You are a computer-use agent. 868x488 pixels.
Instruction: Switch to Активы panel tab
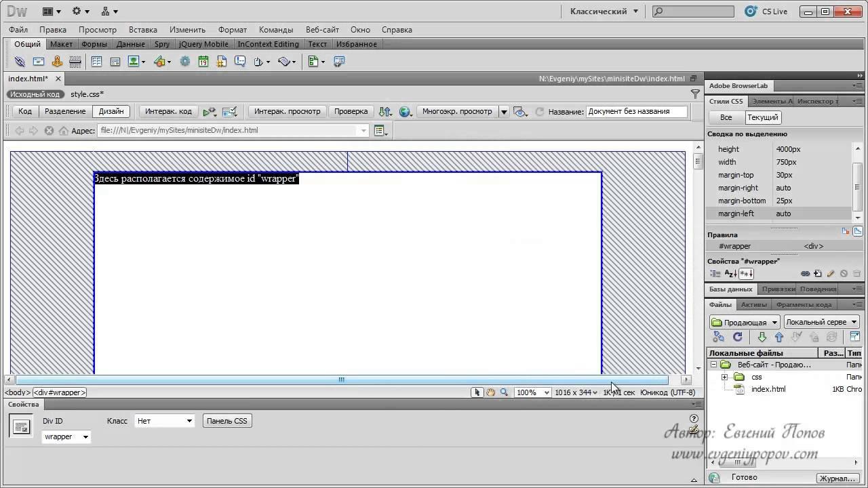pos(754,305)
